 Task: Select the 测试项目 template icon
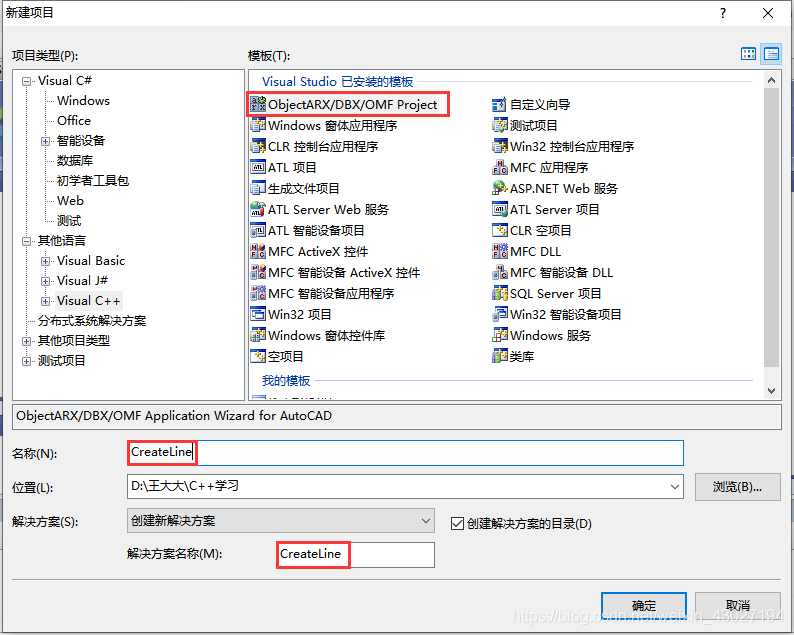500,125
